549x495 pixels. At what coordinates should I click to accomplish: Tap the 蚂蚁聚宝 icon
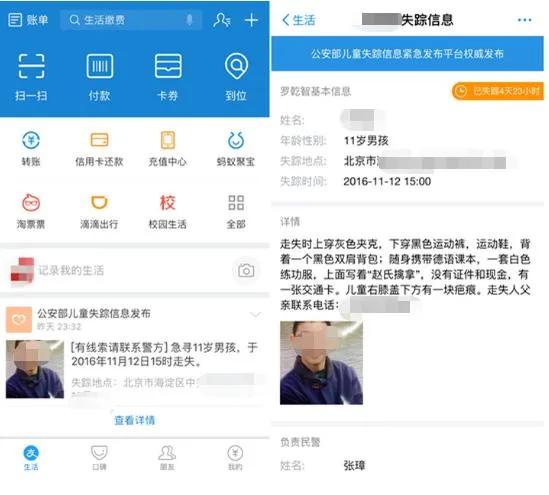[236, 140]
